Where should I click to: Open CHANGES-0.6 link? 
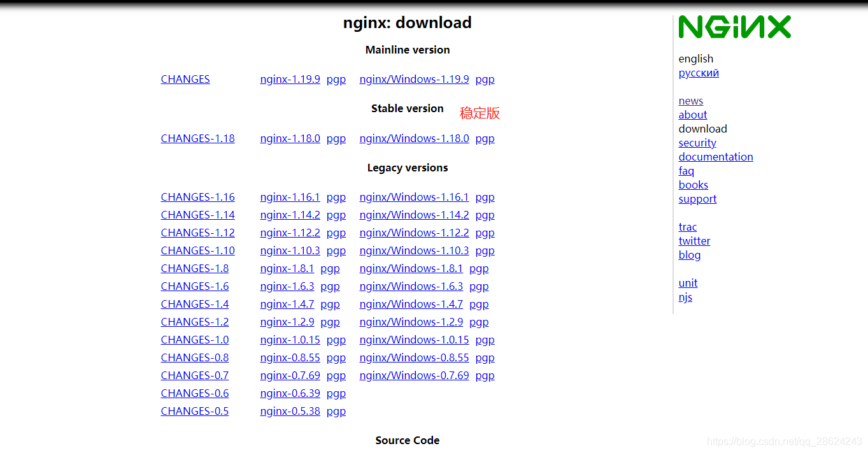(195, 393)
